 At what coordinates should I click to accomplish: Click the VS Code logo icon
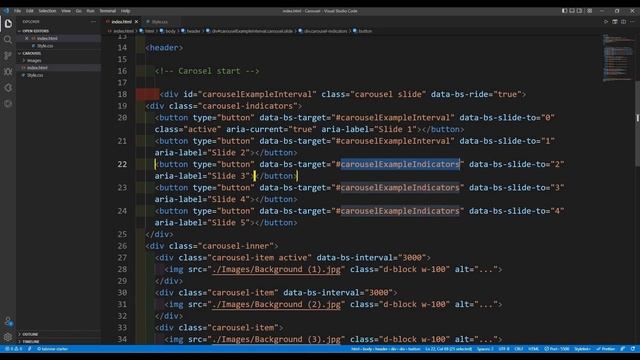(x=6, y=11)
